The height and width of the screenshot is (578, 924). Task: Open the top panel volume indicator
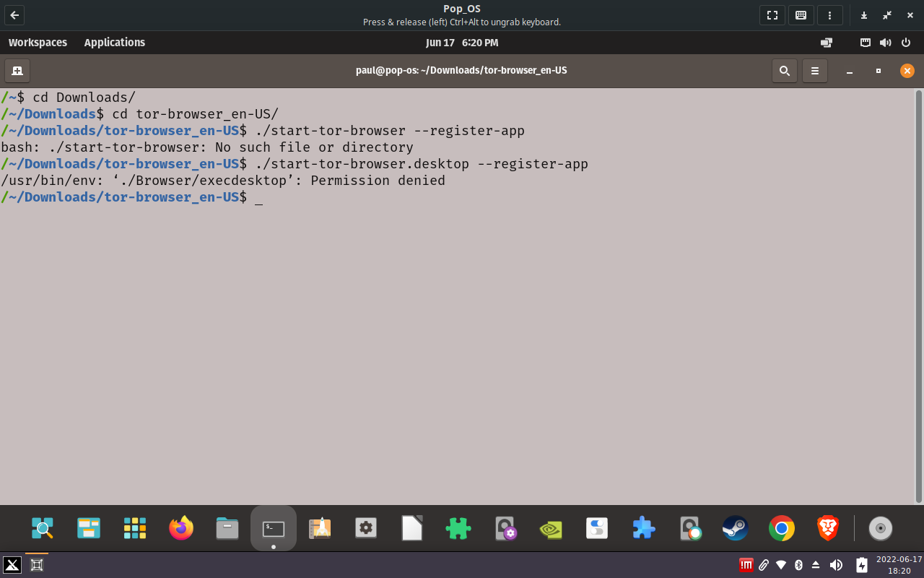[885, 43]
